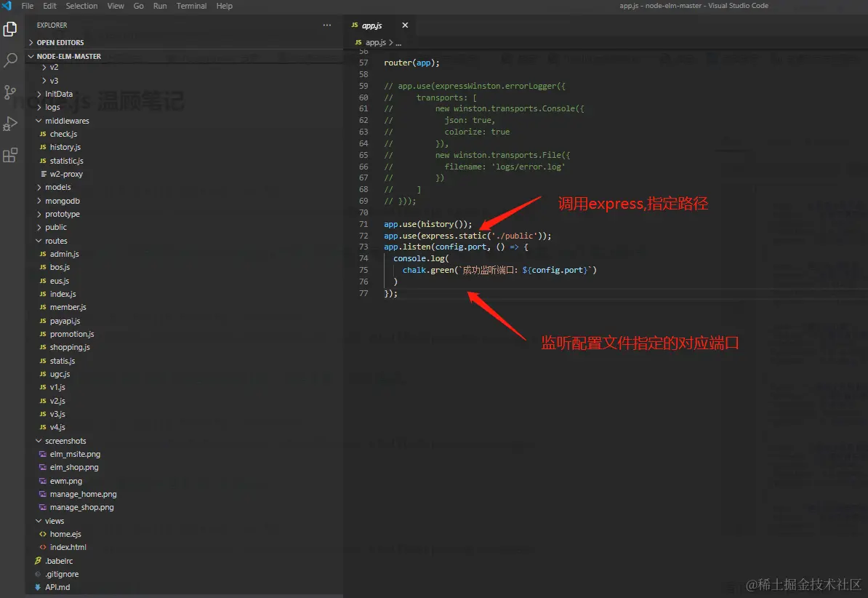The image size is (868, 598).
Task: Click markdown icon of API.md
Action: click(38, 588)
